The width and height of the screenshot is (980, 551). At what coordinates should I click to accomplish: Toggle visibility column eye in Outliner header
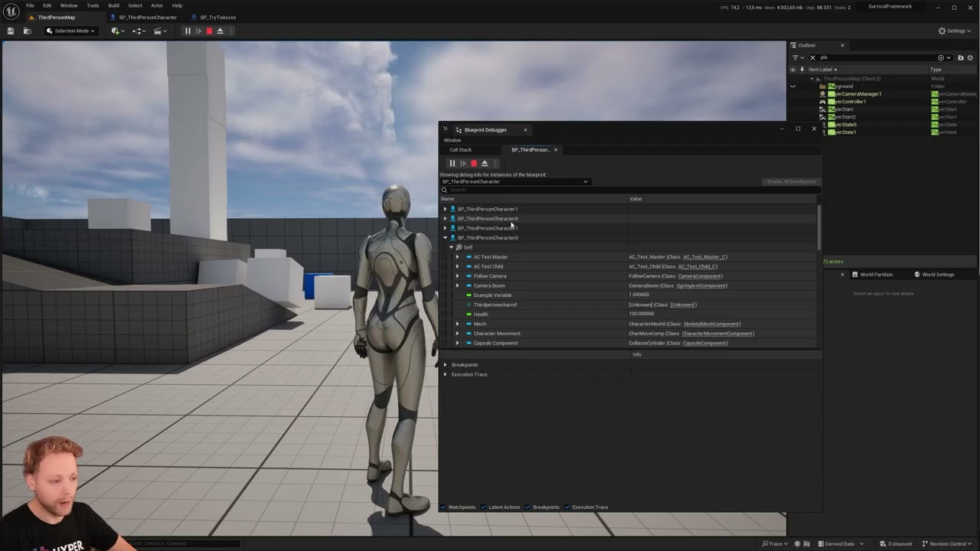[x=793, y=70]
